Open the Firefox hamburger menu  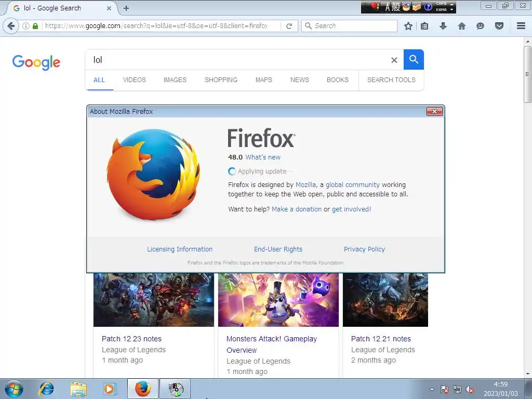(521, 26)
